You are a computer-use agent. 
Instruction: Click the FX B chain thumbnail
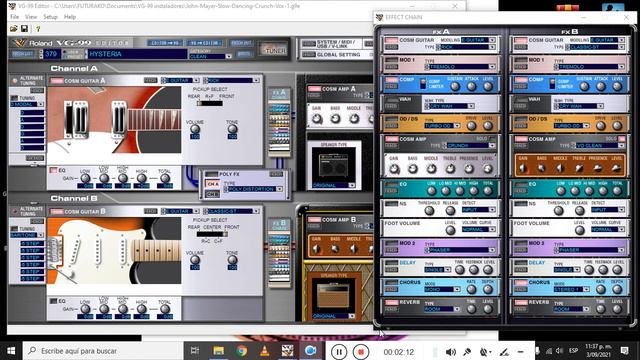[x=279, y=253]
